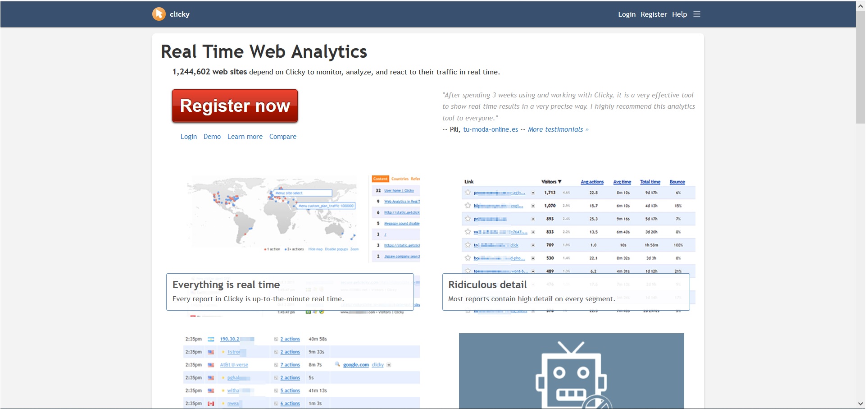The image size is (868, 409).
Task: Click the star icon in the 893 visitors row
Action: coord(468,219)
